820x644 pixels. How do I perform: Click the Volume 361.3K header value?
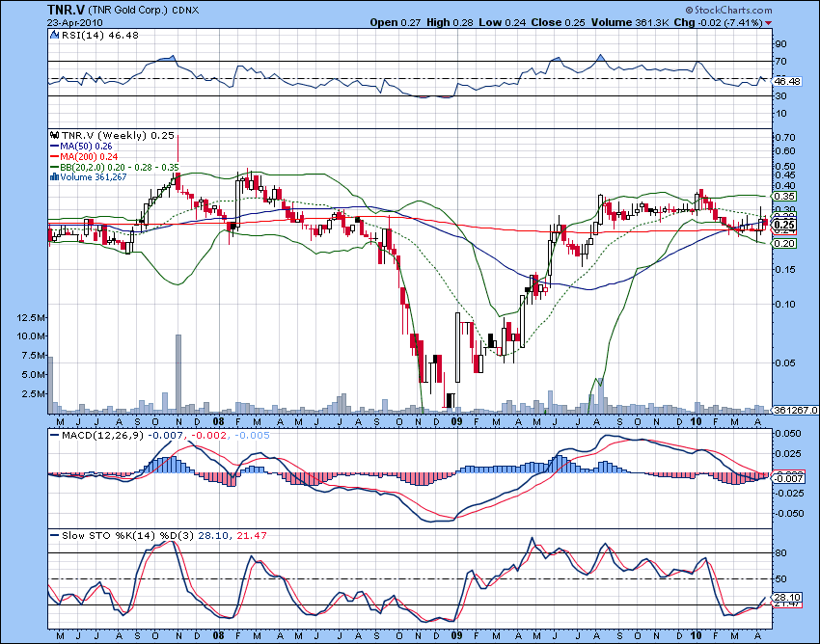(630, 22)
